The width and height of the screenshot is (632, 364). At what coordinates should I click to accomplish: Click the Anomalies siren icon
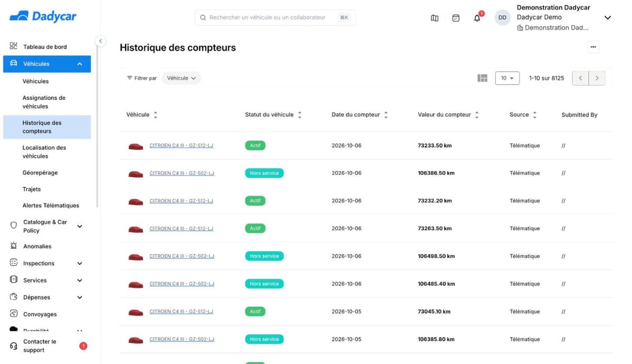click(14, 246)
